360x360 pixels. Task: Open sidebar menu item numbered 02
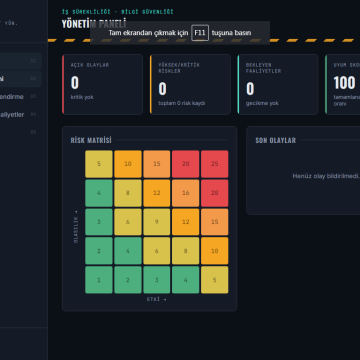click(x=20, y=79)
